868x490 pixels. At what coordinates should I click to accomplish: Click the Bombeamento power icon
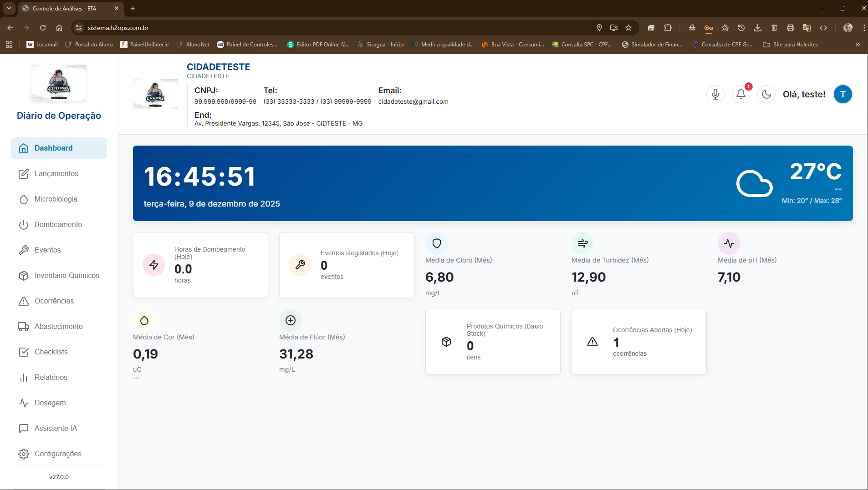(x=23, y=224)
